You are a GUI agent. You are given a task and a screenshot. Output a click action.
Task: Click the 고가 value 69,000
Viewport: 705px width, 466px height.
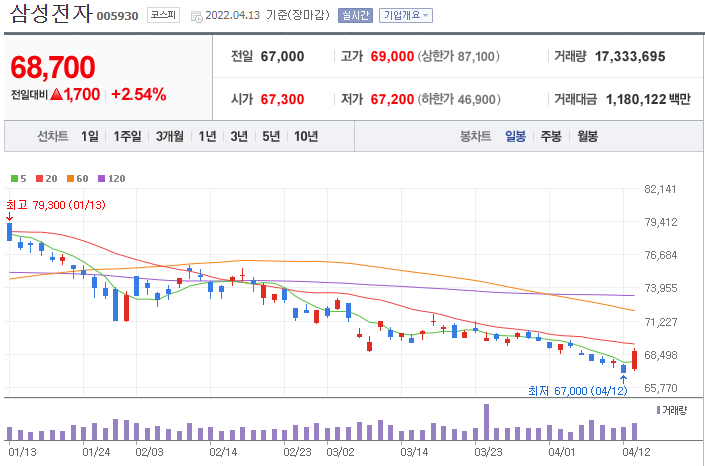[x=392, y=56]
